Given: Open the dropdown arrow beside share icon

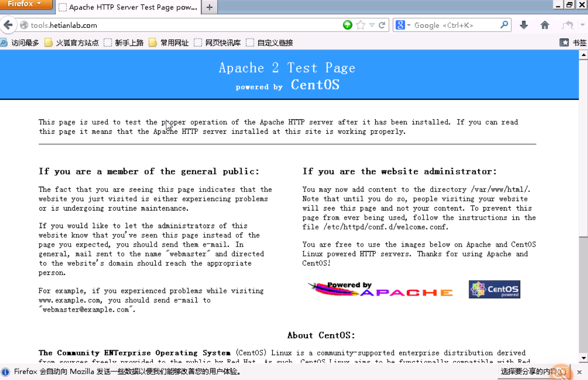Looking at the screenshot, I should (582, 25).
